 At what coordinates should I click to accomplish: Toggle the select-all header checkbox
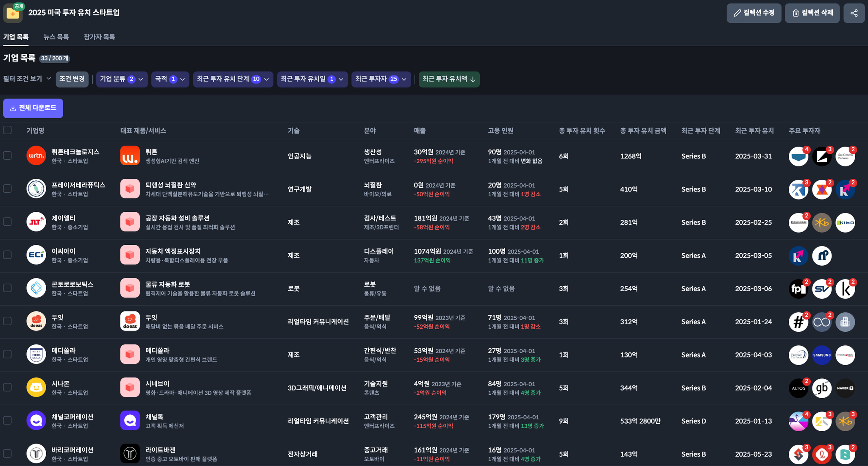8,130
